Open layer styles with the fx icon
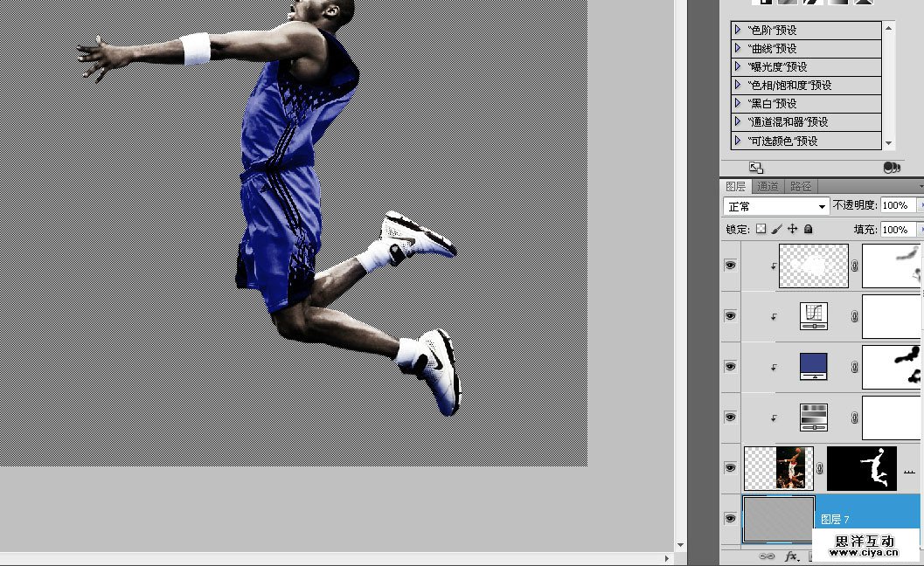This screenshot has height=566, width=924. 791,556
